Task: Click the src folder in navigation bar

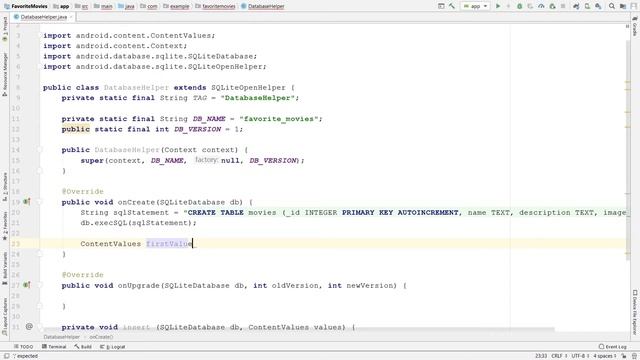Action: [x=81, y=6]
